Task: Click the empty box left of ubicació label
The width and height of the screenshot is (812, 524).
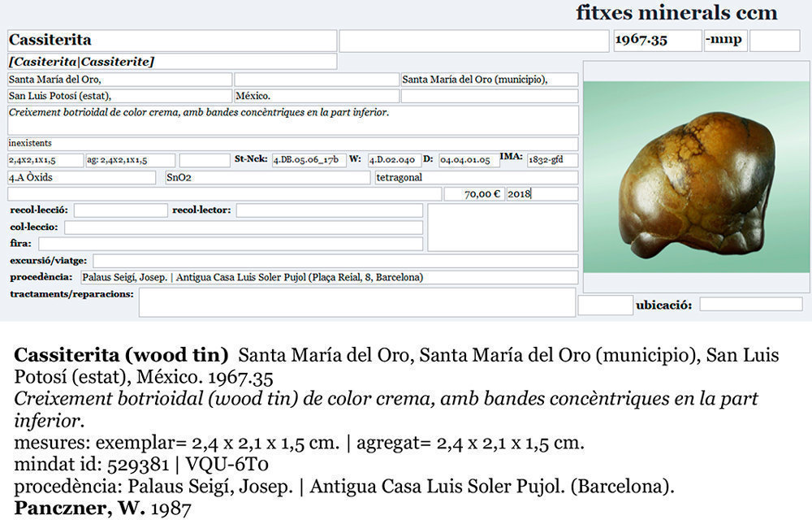Action: [x=606, y=305]
